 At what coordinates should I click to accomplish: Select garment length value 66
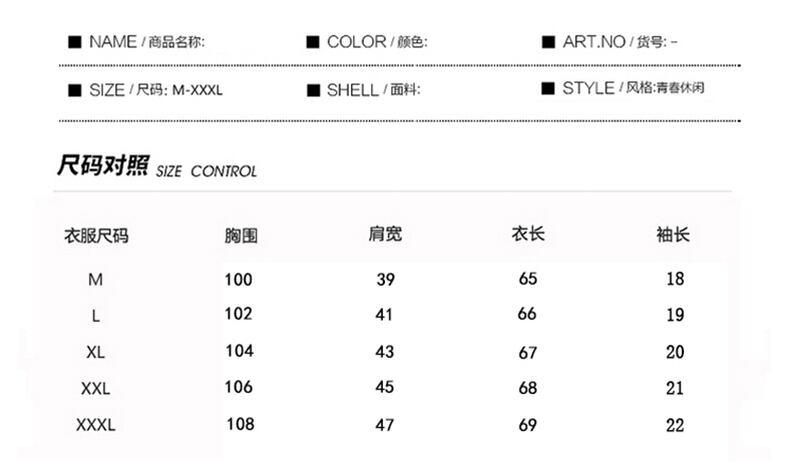(x=528, y=315)
